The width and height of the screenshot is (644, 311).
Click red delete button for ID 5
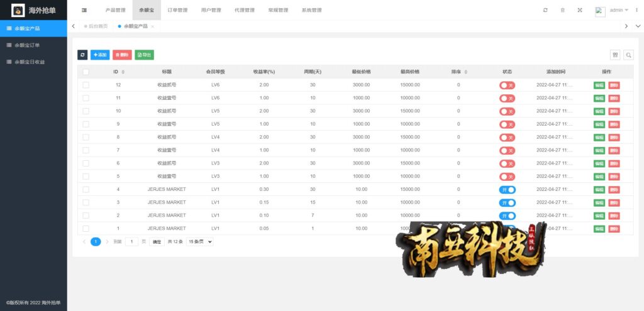[614, 177]
